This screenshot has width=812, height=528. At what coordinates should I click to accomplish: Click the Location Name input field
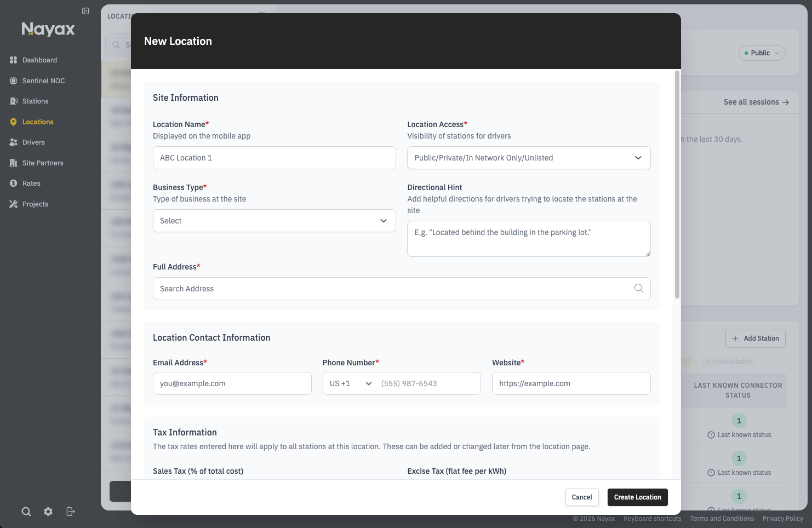click(x=275, y=158)
